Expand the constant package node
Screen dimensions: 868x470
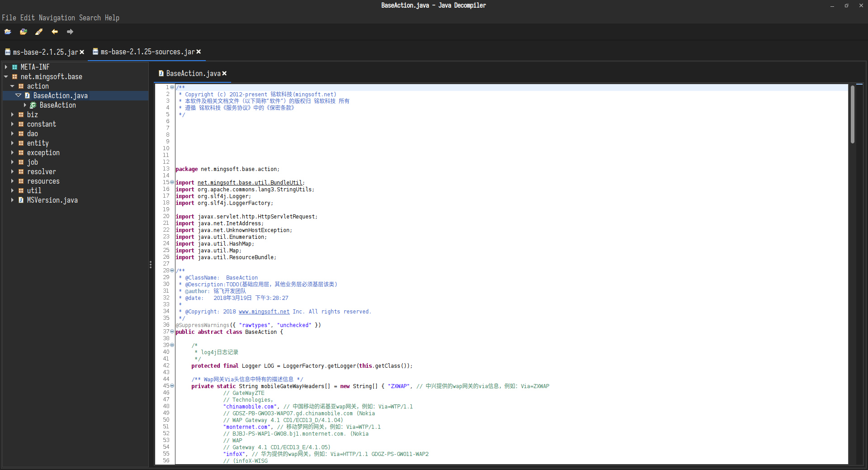click(12, 124)
